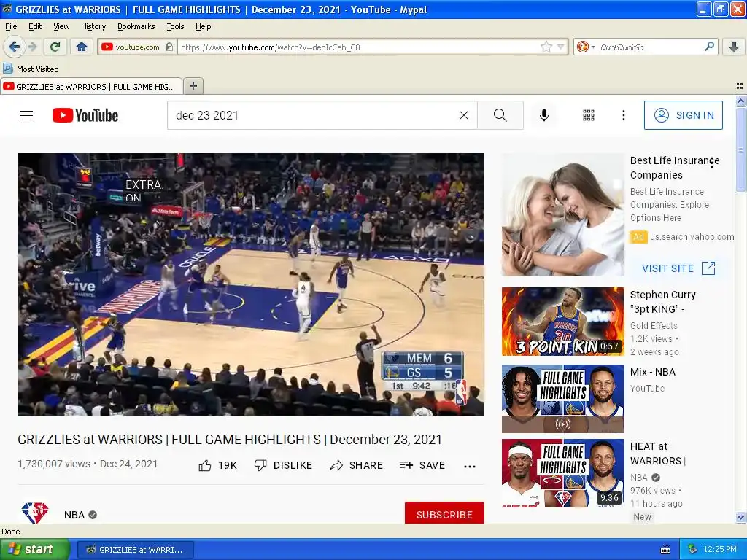This screenshot has height=560, width=747.
Task: Click the browser search magnifier icon
Action: tap(709, 46)
